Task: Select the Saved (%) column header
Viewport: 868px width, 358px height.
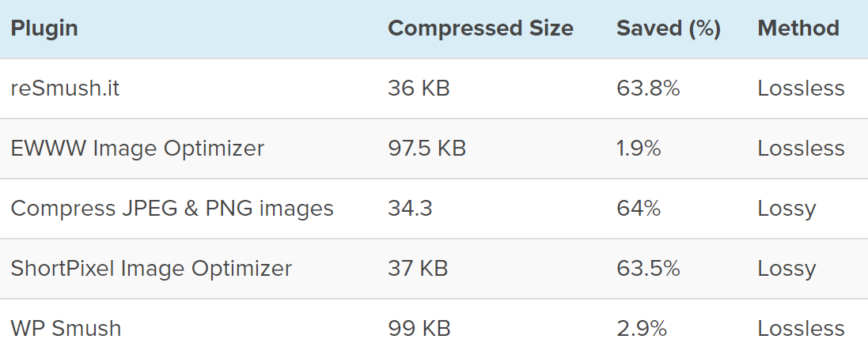Action: coord(668,28)
